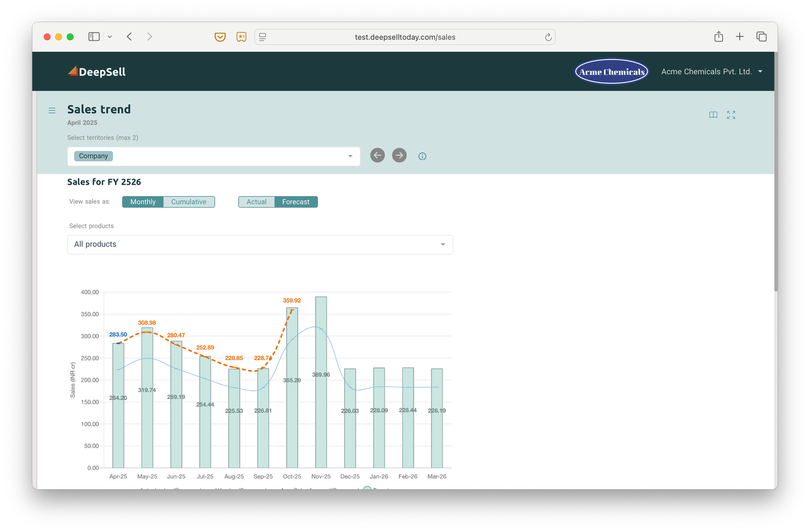Open a new tab with plus icon
Image resolution: width=810 pixels, height=532 pixels.
tap(740, 36)
